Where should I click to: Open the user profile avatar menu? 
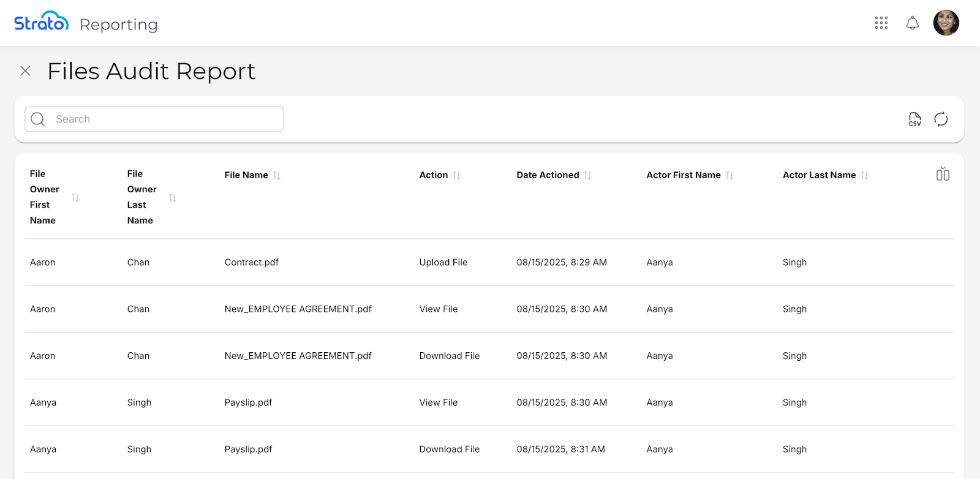(x=946, y=23)
